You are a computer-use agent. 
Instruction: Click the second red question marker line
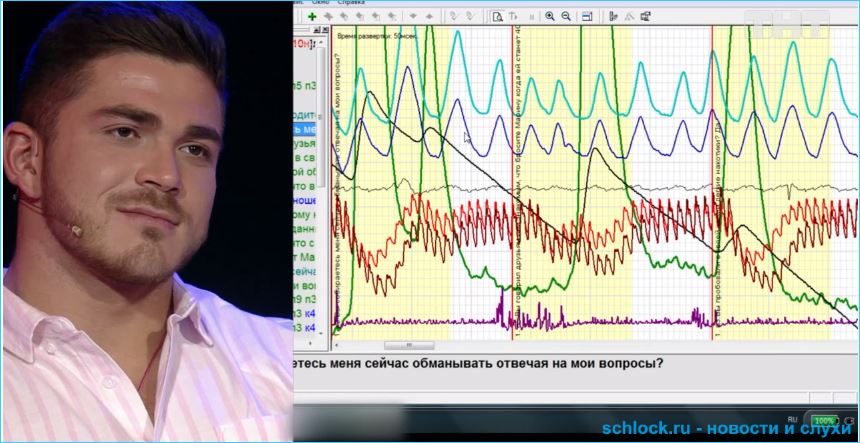point(712,181)
